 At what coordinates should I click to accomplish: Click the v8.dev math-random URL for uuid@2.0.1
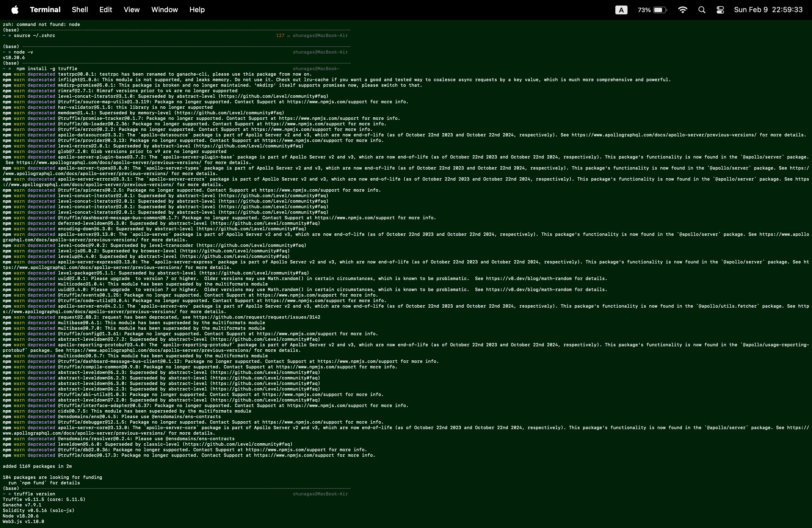click(528, 279)
